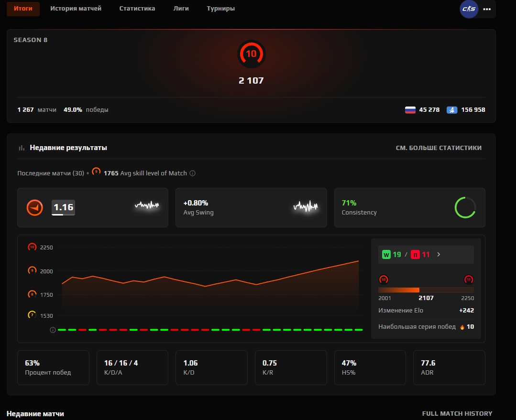Click the 1.16 rating value
The height and width of the screenshot is (420, 516).
[x=63, y=207]
